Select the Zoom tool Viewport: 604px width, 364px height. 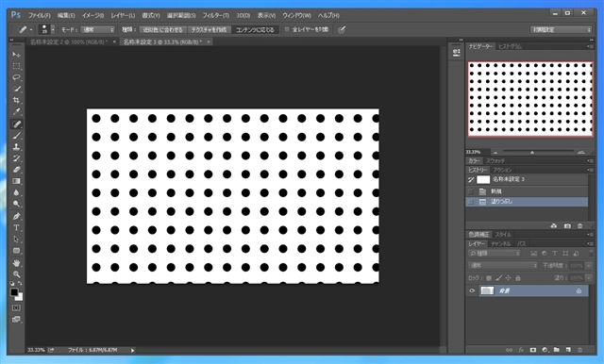pos(16,274)
